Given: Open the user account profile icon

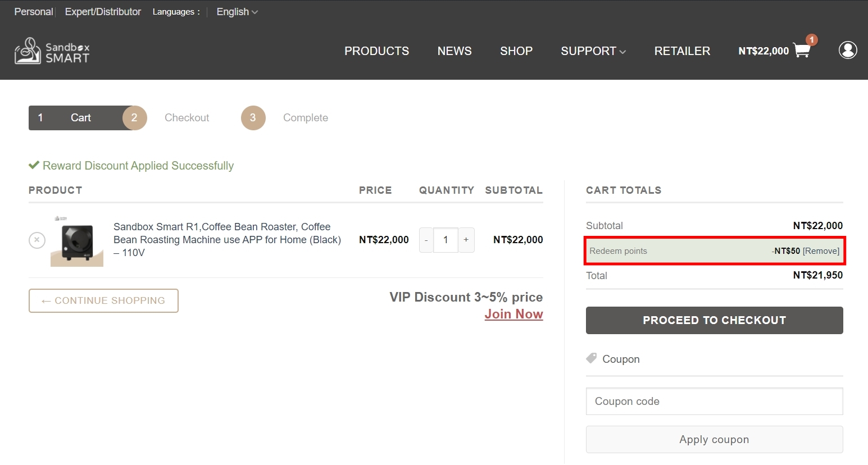Looking at the screenshot, I should coord(848,50).
